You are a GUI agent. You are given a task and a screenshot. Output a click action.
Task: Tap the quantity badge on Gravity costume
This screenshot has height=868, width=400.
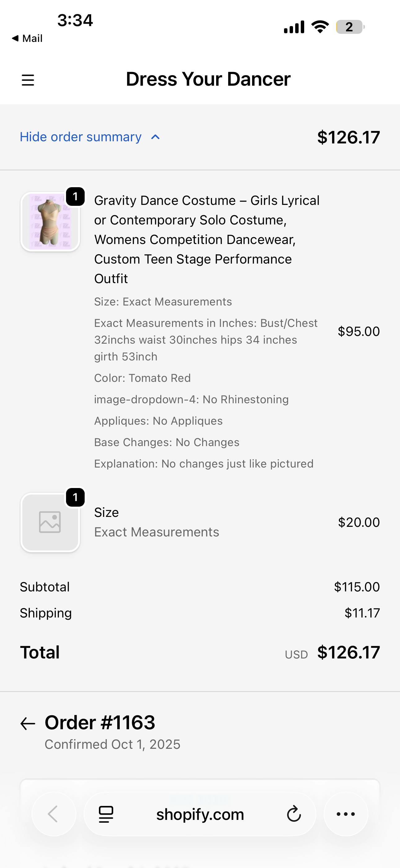(x=75, y=197)
